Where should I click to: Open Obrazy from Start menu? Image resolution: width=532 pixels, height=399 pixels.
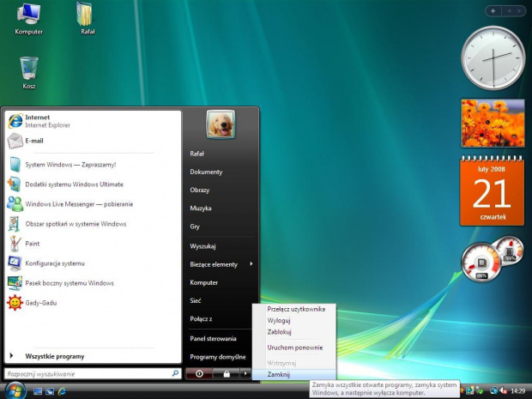pyautogui.click(x=199, y=190)
